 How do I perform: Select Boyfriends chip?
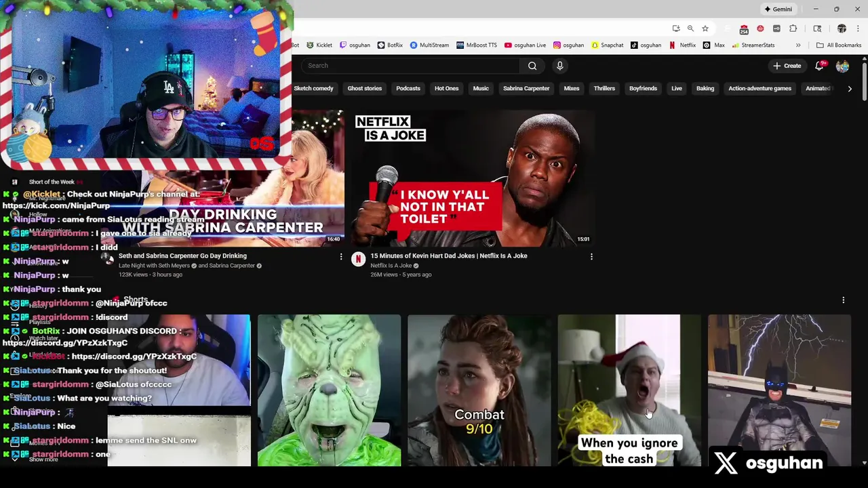pos(643,89)
